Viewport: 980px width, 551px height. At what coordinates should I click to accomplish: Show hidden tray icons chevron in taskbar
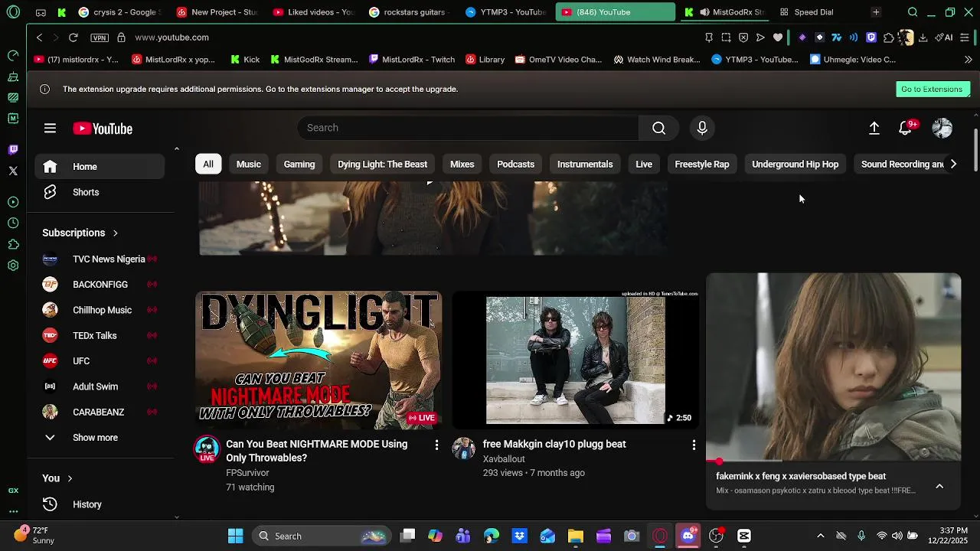click(x=820, y=536)
